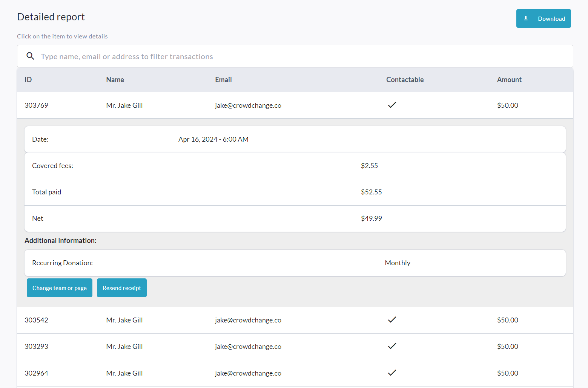
Task: Click the contactable checkmark for transaction 302964
Action: 392,373
